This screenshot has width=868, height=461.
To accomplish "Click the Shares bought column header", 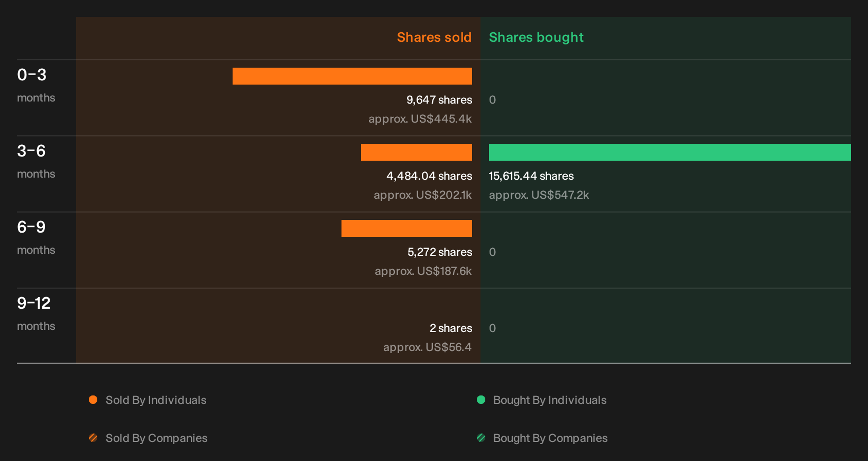I will click(x=536, y=38).
